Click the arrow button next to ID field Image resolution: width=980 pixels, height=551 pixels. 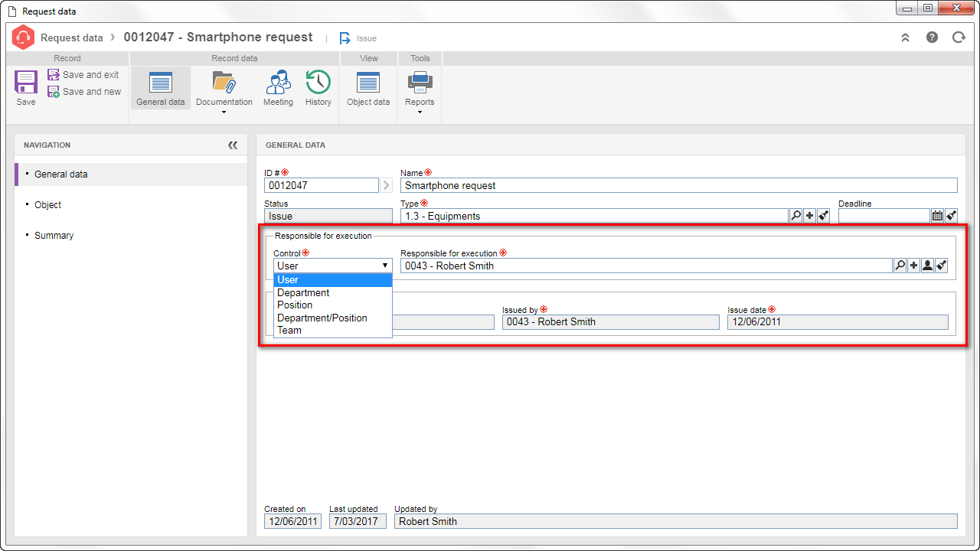coord(387,185)
